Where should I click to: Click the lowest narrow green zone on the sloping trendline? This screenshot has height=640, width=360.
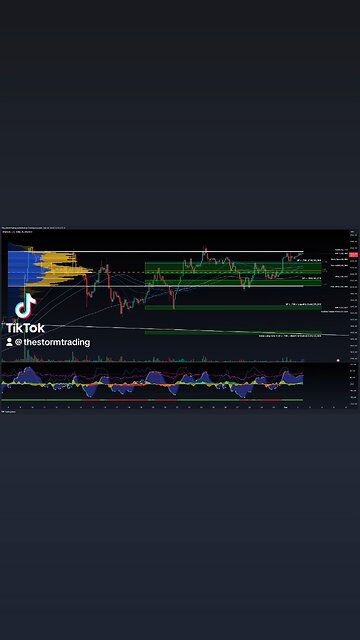pyautogui.click(x=233, y=333)
